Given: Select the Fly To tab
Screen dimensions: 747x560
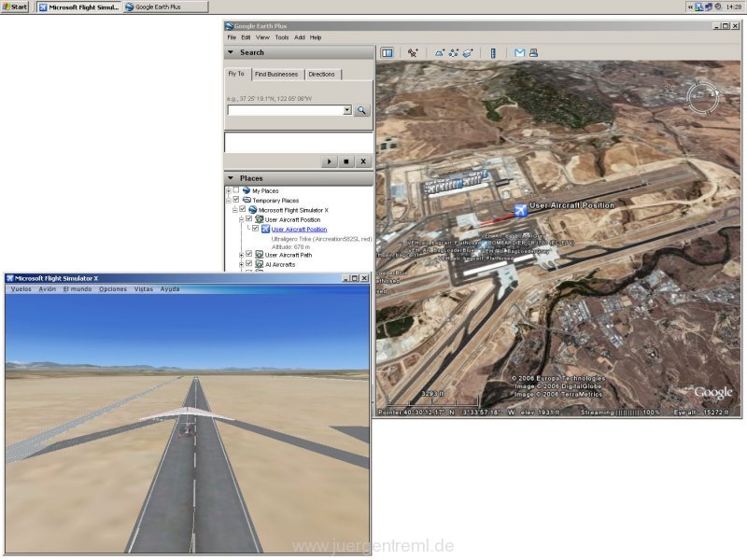Looking at the screenshot, I should click(236, 74).
